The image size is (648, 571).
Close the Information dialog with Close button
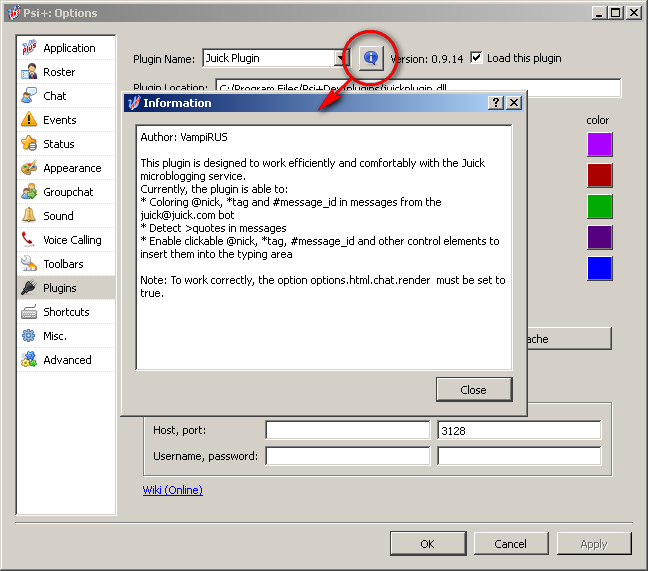(473, 390)
